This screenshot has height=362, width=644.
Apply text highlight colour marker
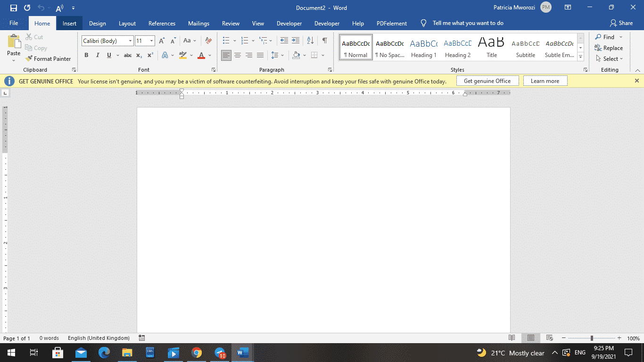183,55
